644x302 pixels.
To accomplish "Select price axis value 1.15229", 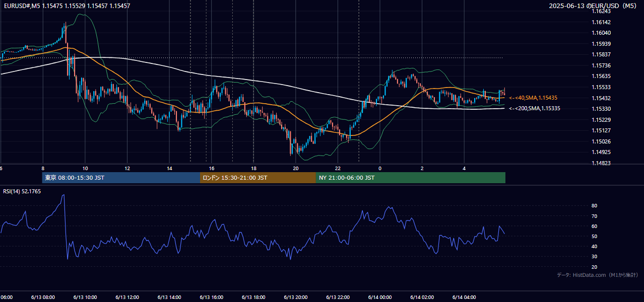I will (x=602, y=120).
